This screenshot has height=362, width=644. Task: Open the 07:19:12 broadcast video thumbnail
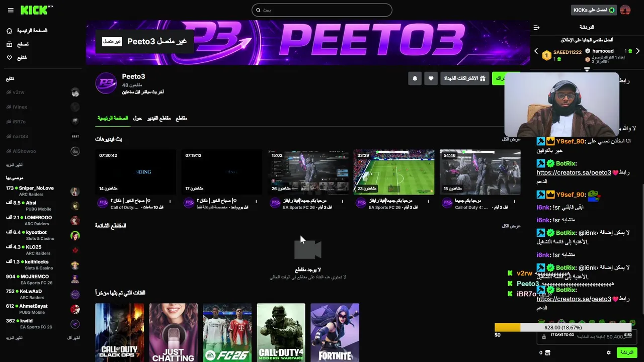pos(222,172)
